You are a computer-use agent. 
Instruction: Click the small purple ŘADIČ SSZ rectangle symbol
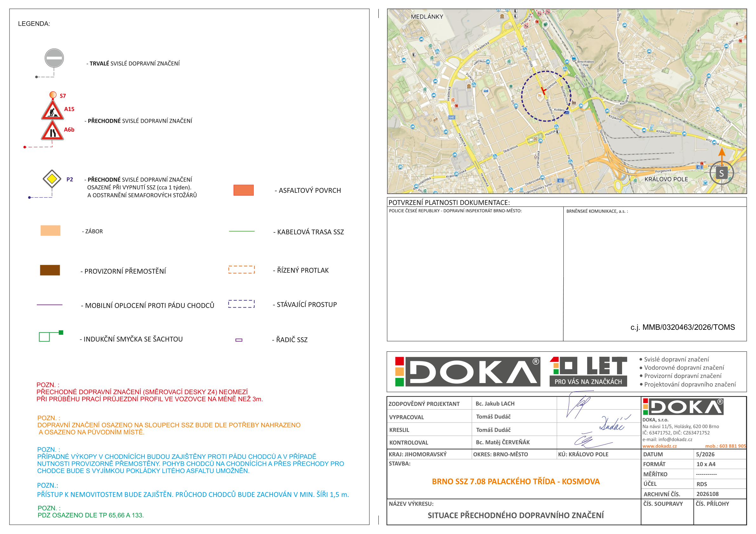239,340
